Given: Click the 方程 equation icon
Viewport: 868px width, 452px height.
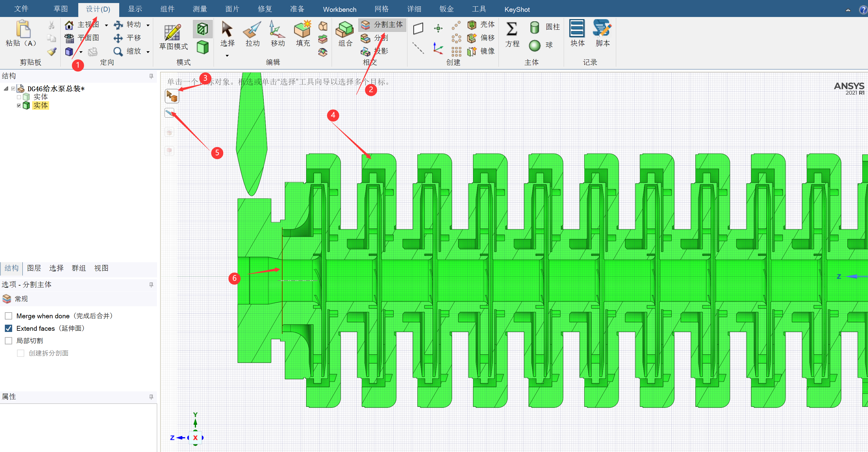Looking at the screenshot, I should 512,30.
